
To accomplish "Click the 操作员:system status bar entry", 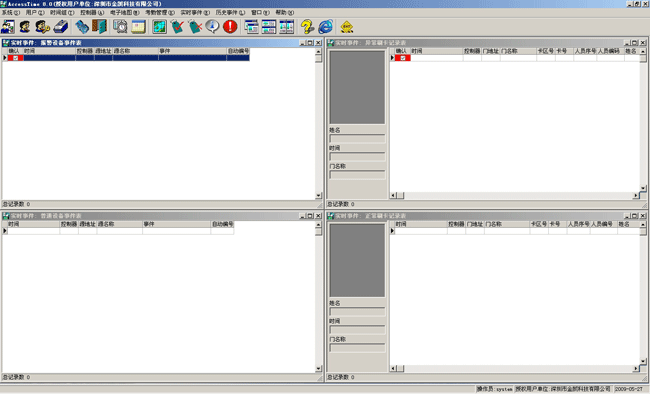I will (494, 389).
